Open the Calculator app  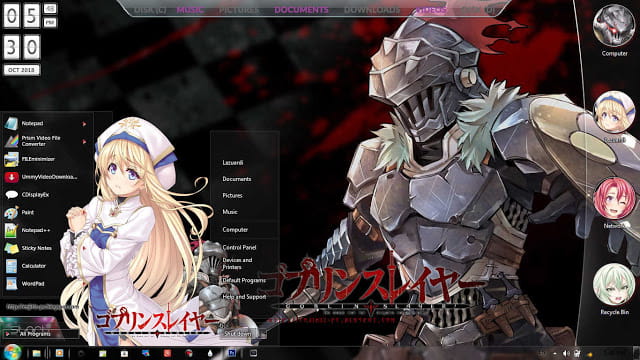33,266
